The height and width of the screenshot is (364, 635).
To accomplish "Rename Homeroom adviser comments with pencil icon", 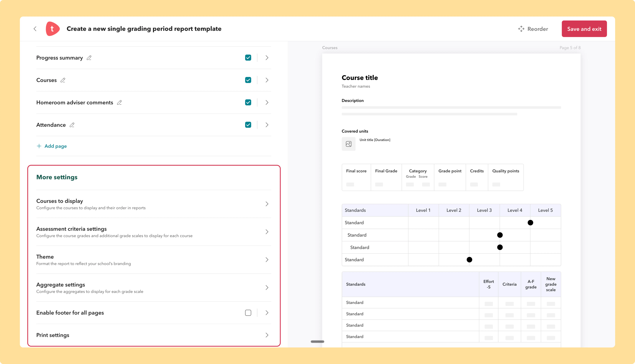I will click(119, 102).
